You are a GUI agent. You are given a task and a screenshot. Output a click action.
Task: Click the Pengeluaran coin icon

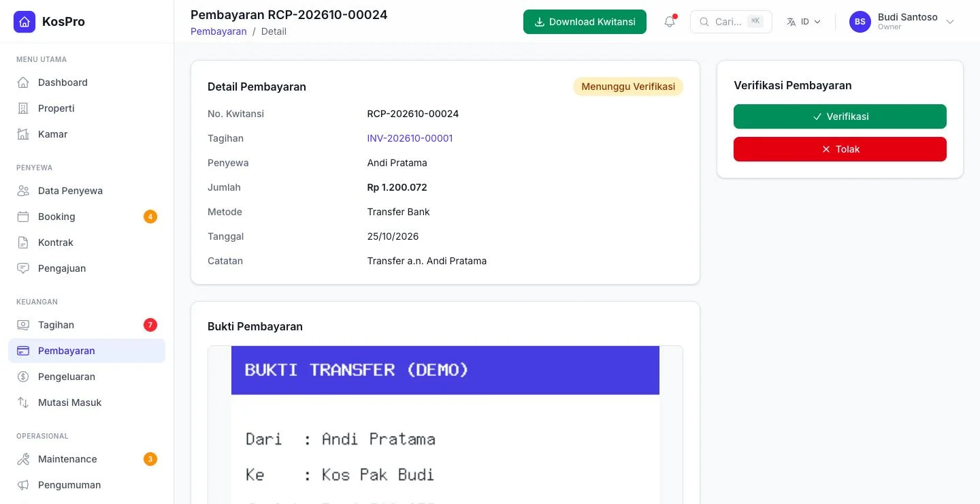click(23, 377)
